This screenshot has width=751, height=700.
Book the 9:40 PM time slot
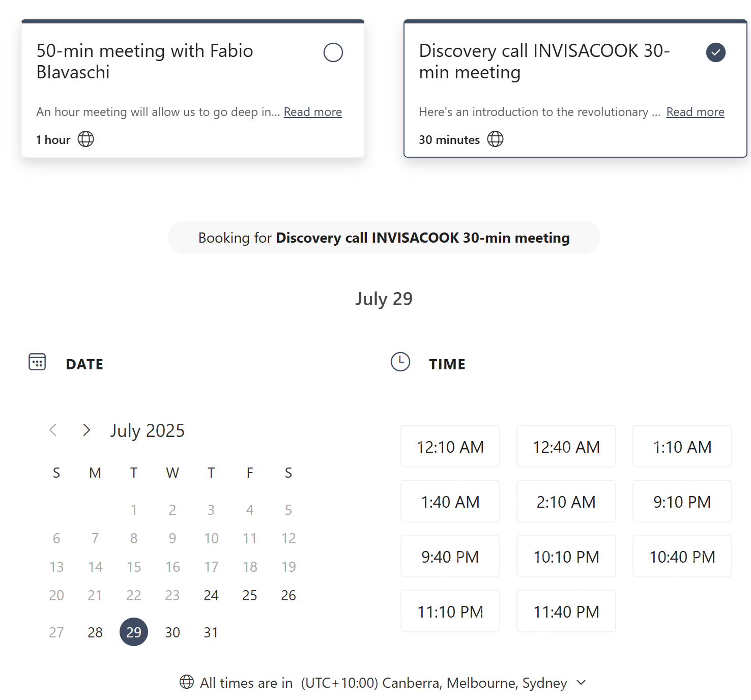tap(450, 557)
